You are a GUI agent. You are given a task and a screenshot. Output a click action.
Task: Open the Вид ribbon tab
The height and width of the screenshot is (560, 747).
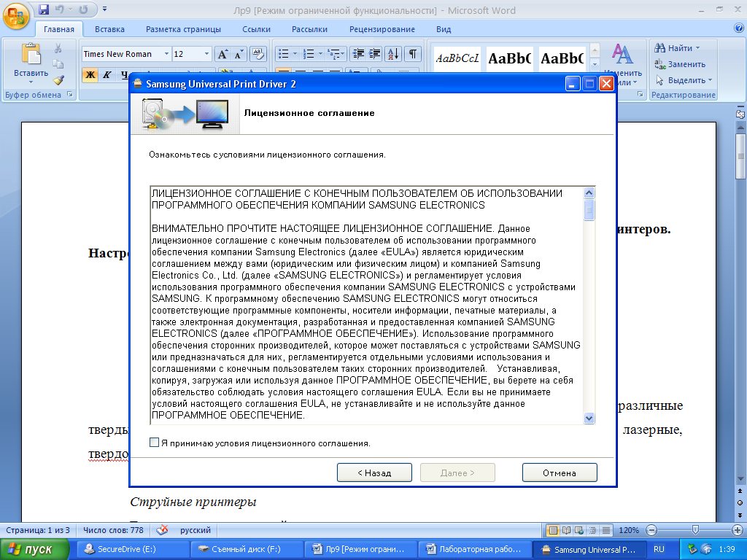[x=444, y=29]
